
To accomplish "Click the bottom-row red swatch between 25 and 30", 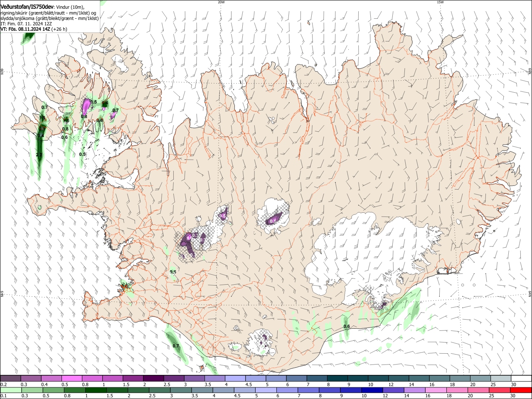I will 500,390.
